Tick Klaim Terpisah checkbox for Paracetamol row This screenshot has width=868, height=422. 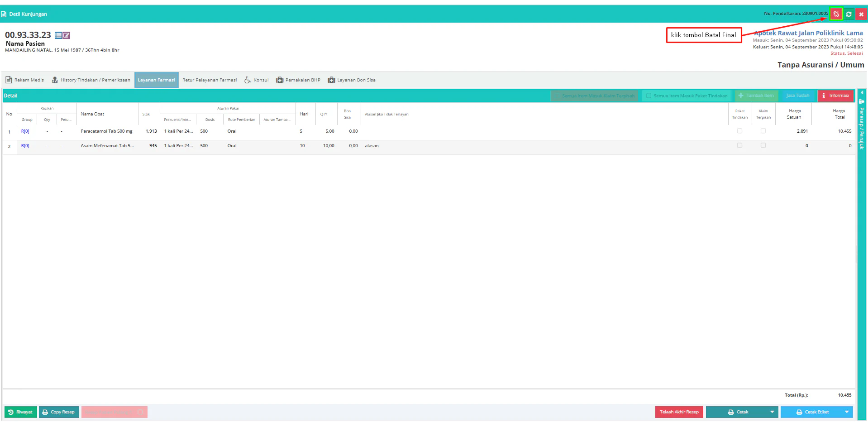pos(763,131)
